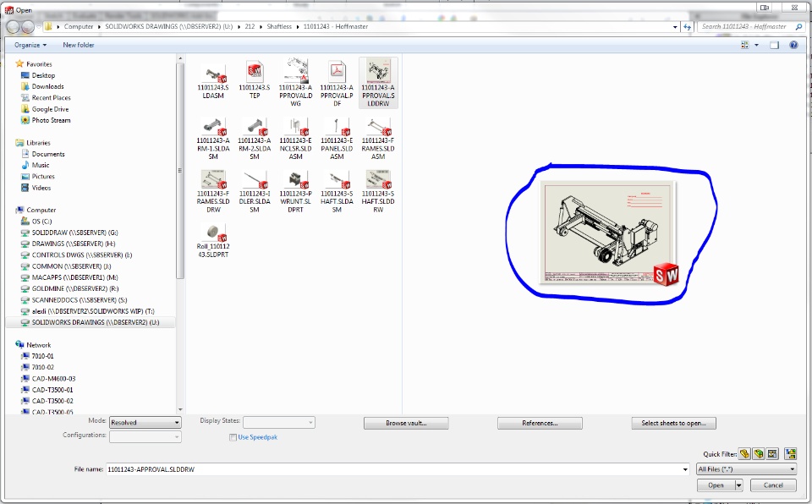Open the arrow beside the Open button
Image resolution: width=812 pixels, height=504 pixels.
click(x=739, y=485)
